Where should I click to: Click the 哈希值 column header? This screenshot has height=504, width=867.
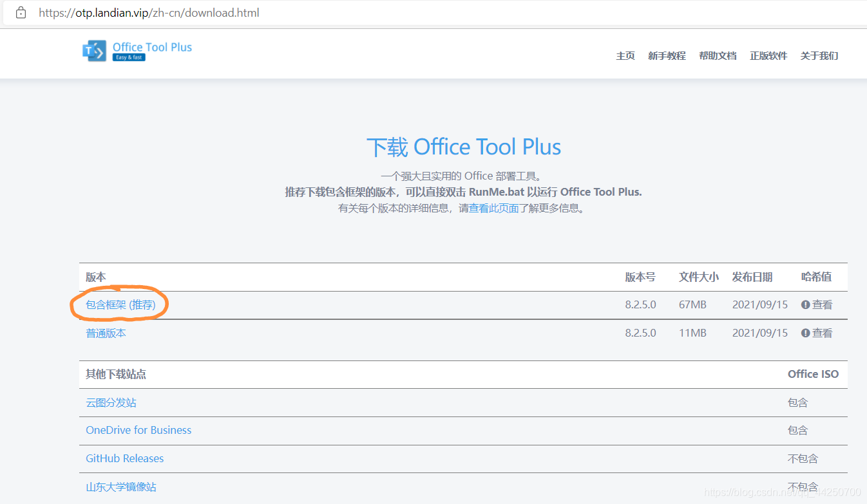click(x=816, y=277)
